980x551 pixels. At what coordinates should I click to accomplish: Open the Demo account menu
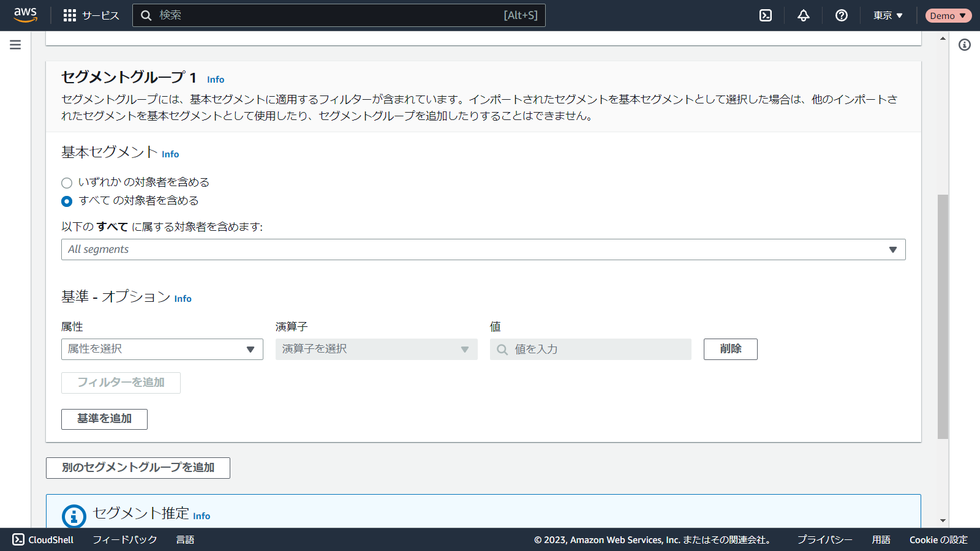(x=948, y=15)
